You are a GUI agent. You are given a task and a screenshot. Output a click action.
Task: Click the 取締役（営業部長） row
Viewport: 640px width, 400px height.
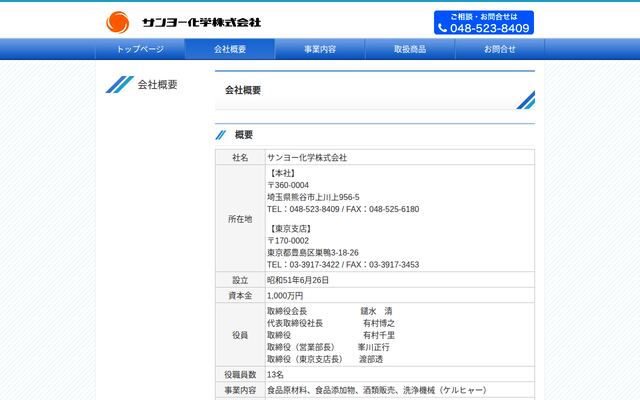[x=329, y=347]
